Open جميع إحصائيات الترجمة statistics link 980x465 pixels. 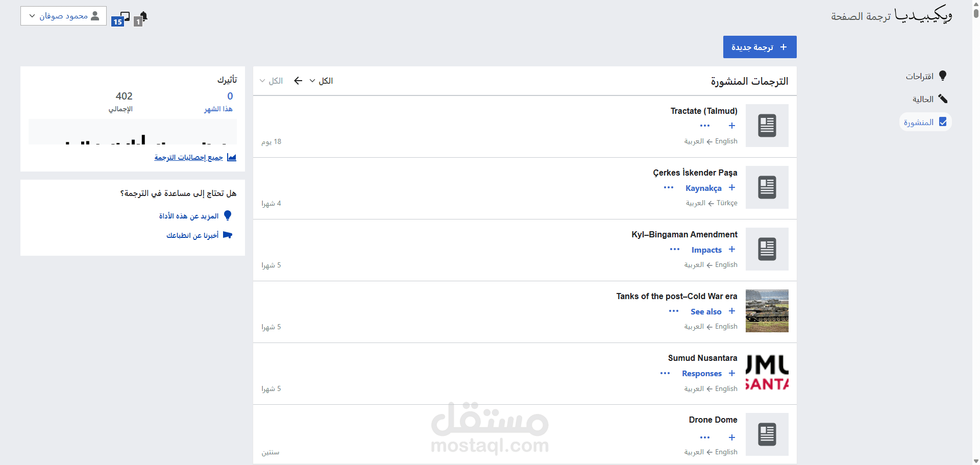[x=188, y=157]
